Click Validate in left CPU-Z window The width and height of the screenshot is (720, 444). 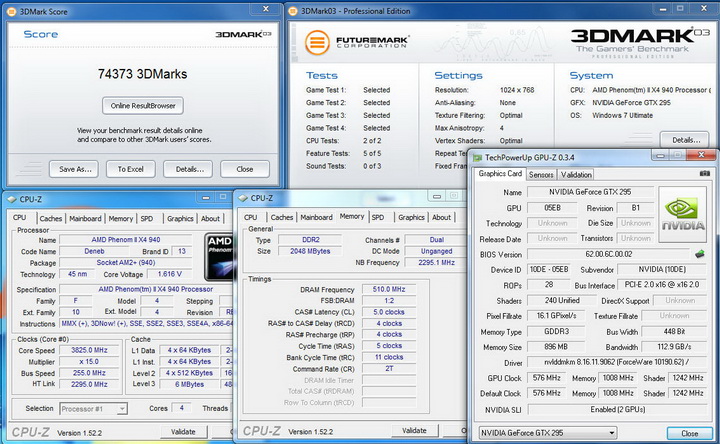(x=184, y=432)
